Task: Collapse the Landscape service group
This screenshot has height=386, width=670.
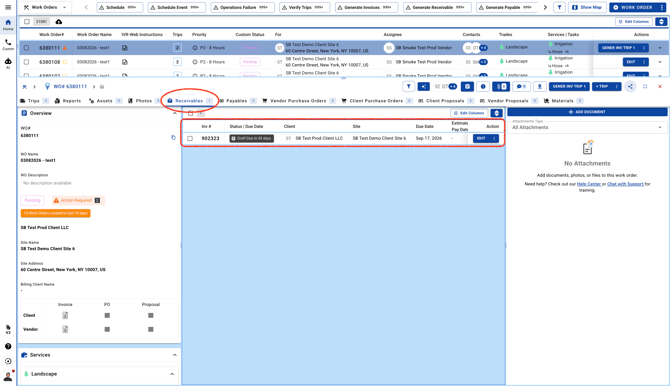Action: click(x=172, y=374)
